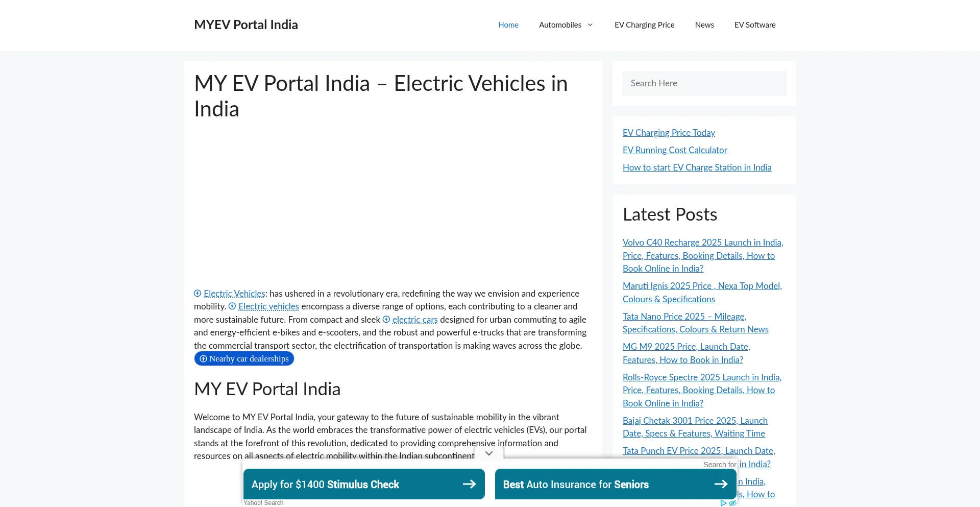Click the icon before the lowercase Electric vehicles link
Image resolution: width=980 pixels, height=507 pixels.
point(232,306)
